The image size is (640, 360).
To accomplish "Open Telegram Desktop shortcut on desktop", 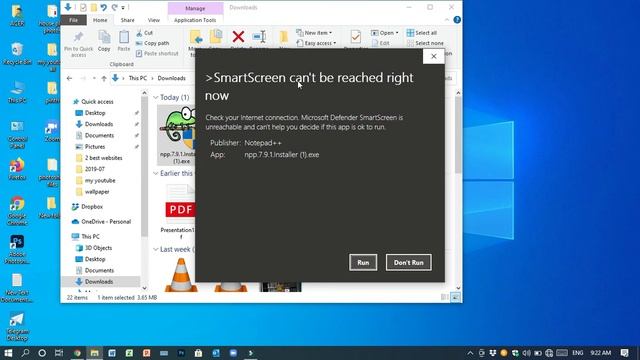I will click(17, 327).
